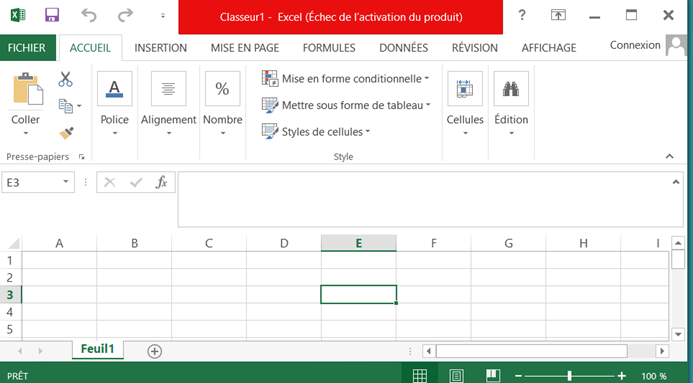Select column A header

click(x=59, y=243)
